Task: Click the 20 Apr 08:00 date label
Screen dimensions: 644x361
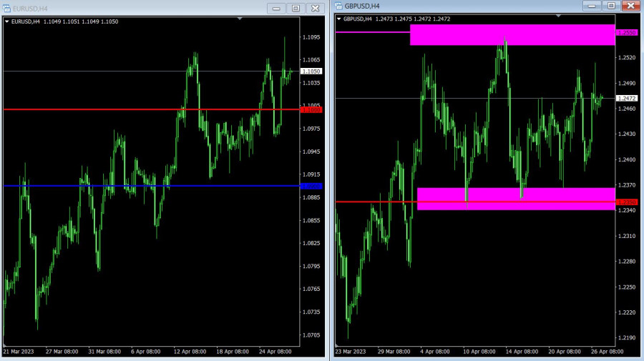Action: [x=565, y=352]
